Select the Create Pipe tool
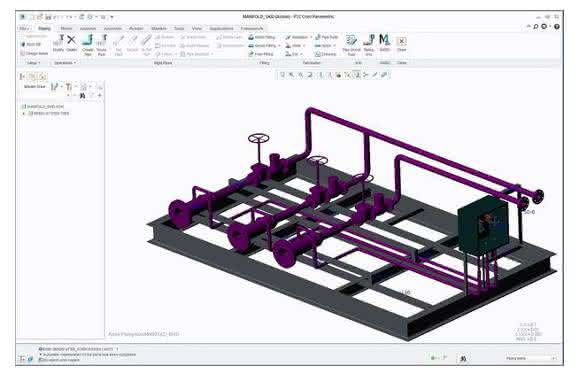580x376 pixels. (88, 45)
